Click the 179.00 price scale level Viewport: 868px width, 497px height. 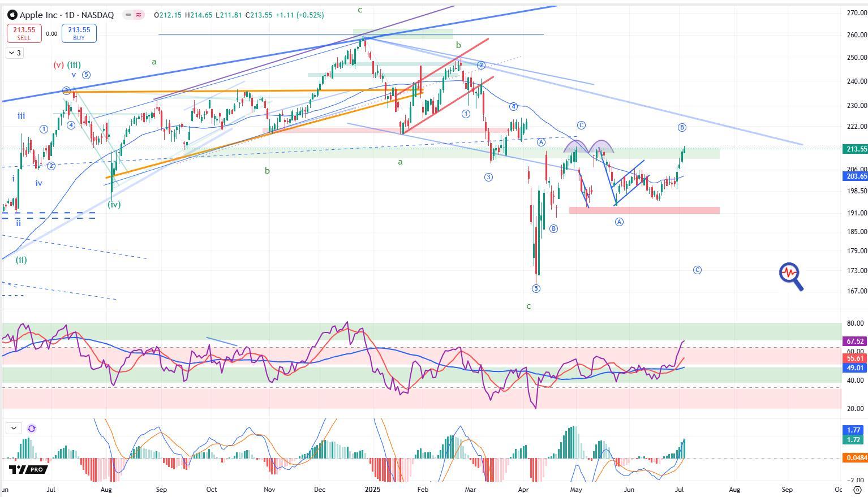pos(857,250)
